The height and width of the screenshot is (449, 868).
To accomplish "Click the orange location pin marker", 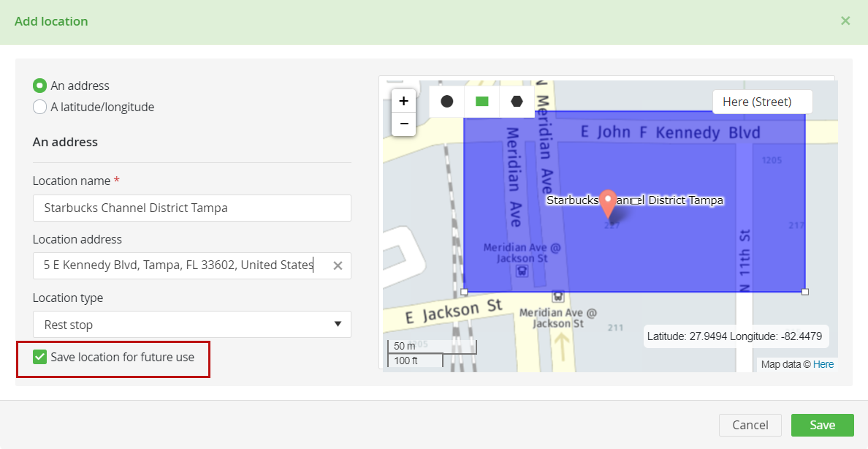I will (609, 205).
